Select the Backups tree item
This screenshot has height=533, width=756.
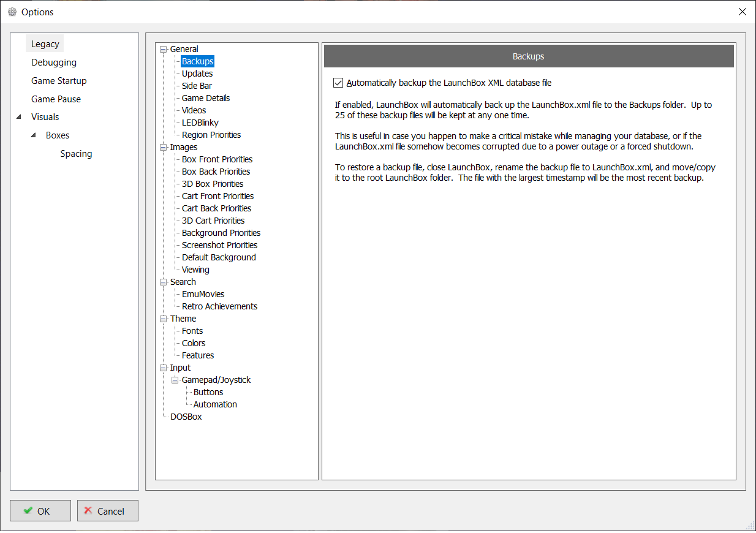[197, 61]
